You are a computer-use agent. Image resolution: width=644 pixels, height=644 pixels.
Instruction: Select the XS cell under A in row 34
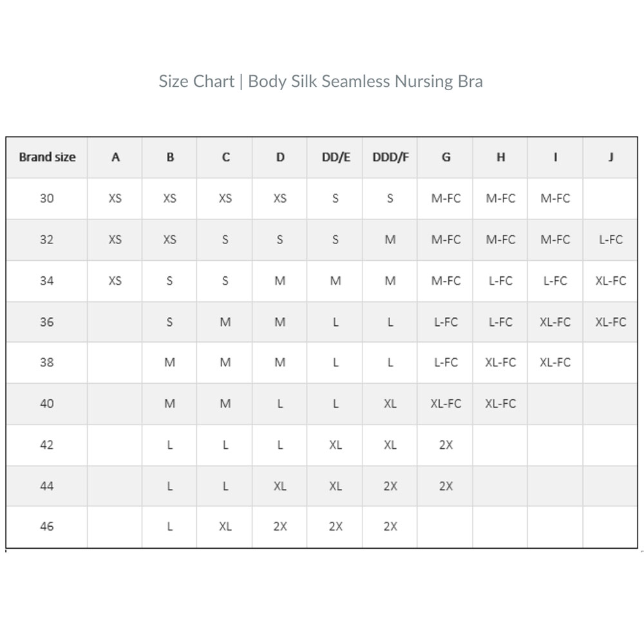[115, 281]
